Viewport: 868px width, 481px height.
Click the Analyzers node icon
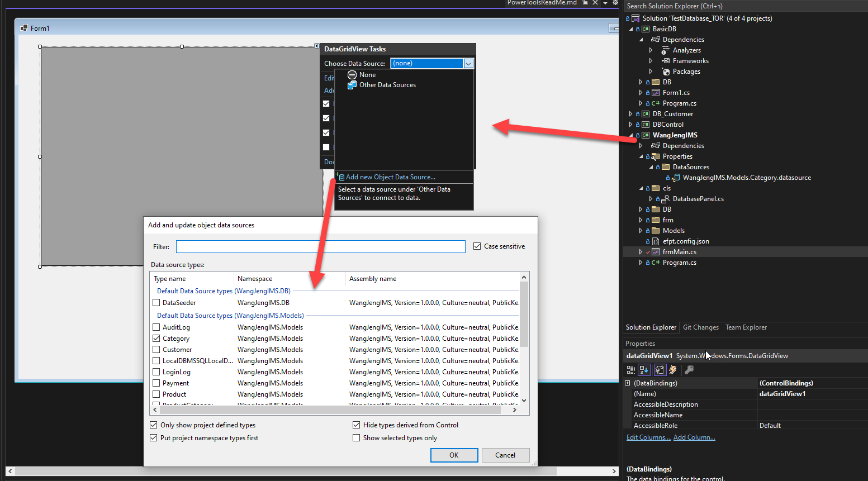[666, 50]
